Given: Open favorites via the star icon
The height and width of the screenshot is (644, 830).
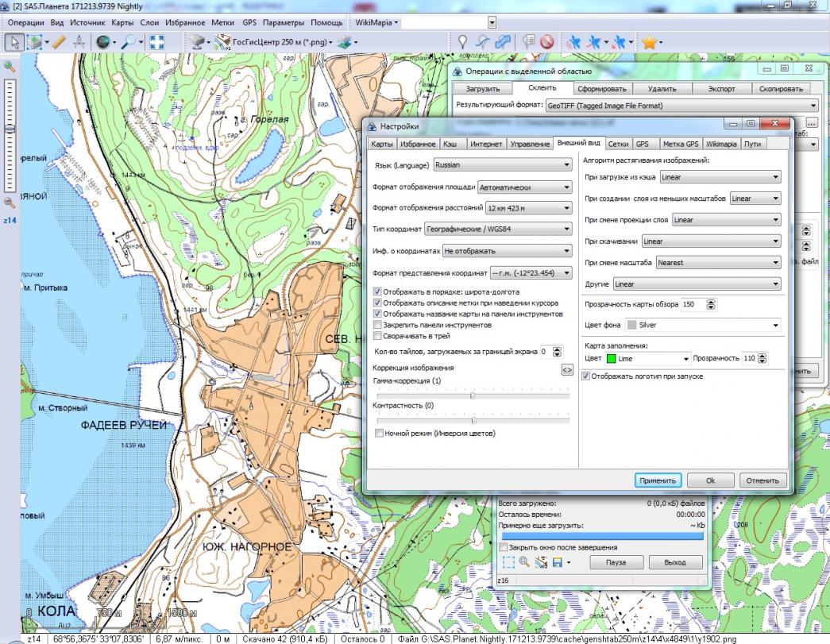Looking at the screenshot, I should click(x=649, y=42).
